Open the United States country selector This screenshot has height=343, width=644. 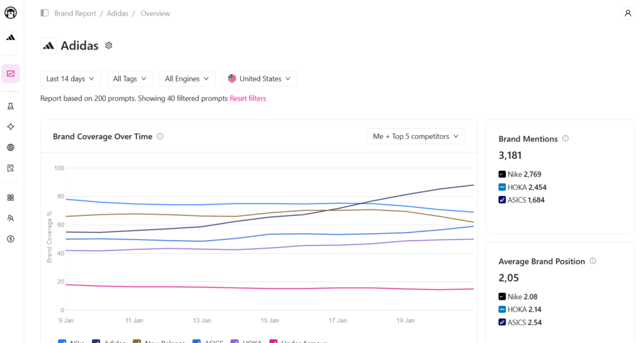point(259,79)
